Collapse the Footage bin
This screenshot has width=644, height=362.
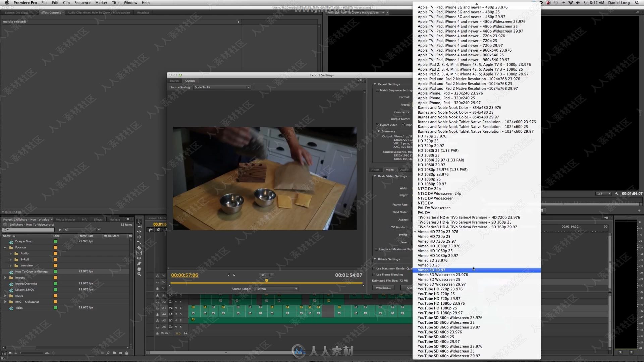5,247
